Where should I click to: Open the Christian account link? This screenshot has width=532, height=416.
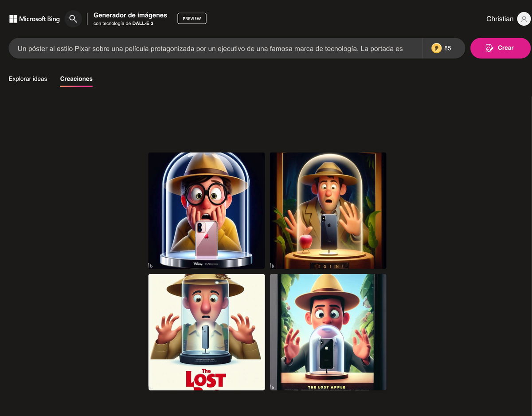[499, 19]
